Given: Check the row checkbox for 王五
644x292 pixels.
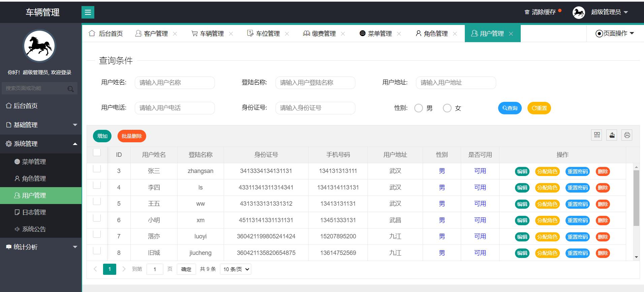Looking at the screenshot, I should coord(97,201).
